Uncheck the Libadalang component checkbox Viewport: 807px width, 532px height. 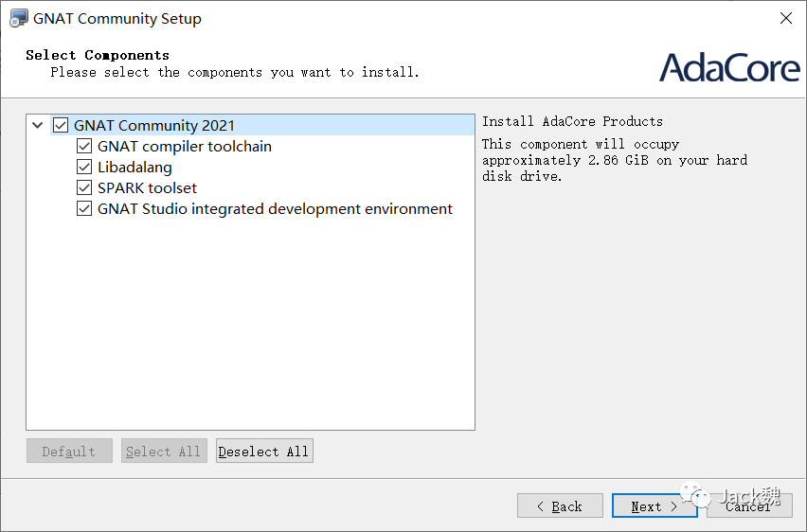(x=84, y=167)
